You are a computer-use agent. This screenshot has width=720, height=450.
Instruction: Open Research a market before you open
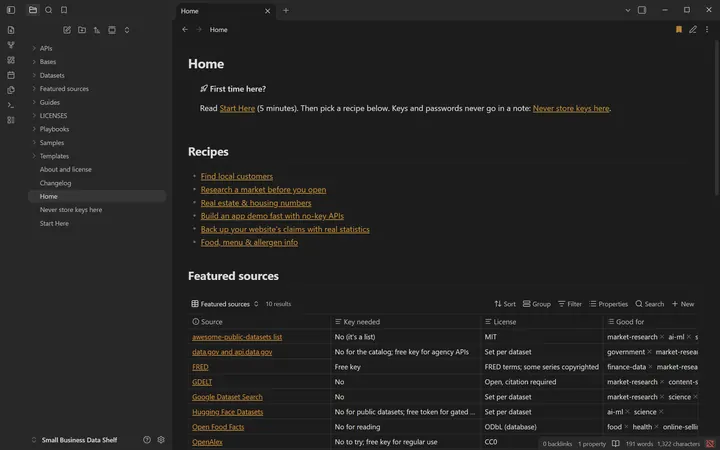click(263, 190)
